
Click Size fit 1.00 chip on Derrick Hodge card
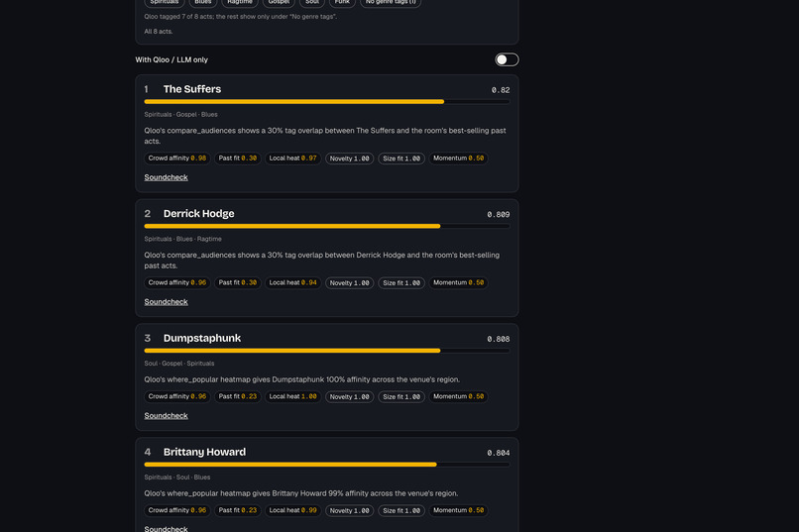point(401,283)
